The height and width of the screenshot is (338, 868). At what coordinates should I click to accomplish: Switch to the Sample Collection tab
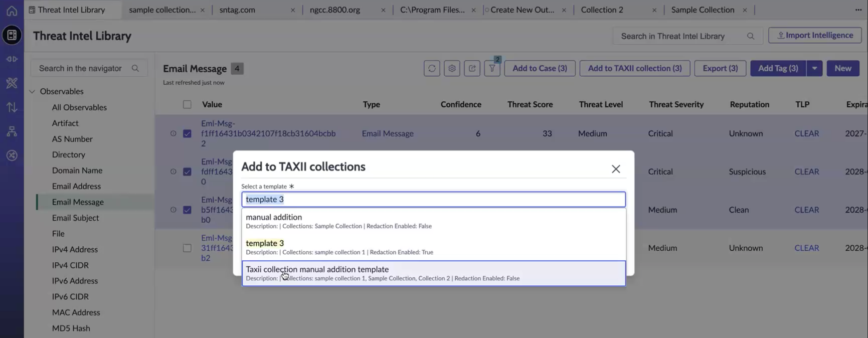coord(703,10)
